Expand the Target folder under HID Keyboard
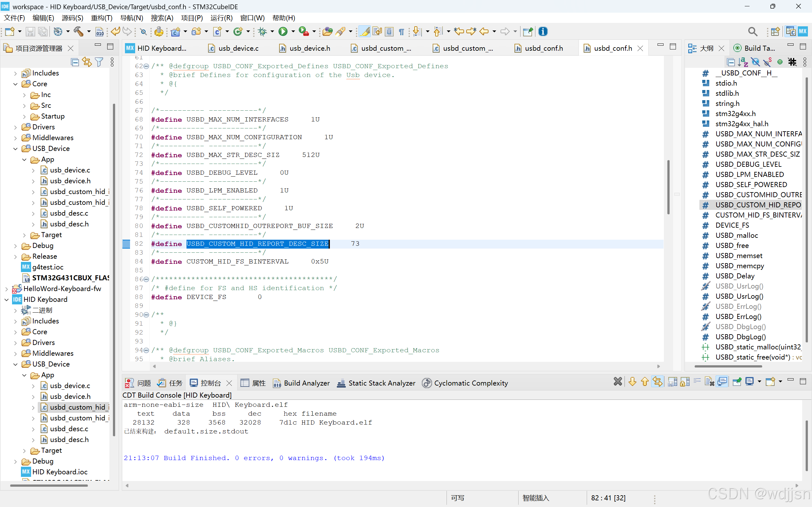Screen dimensions: 812x507 click(24, 451)
